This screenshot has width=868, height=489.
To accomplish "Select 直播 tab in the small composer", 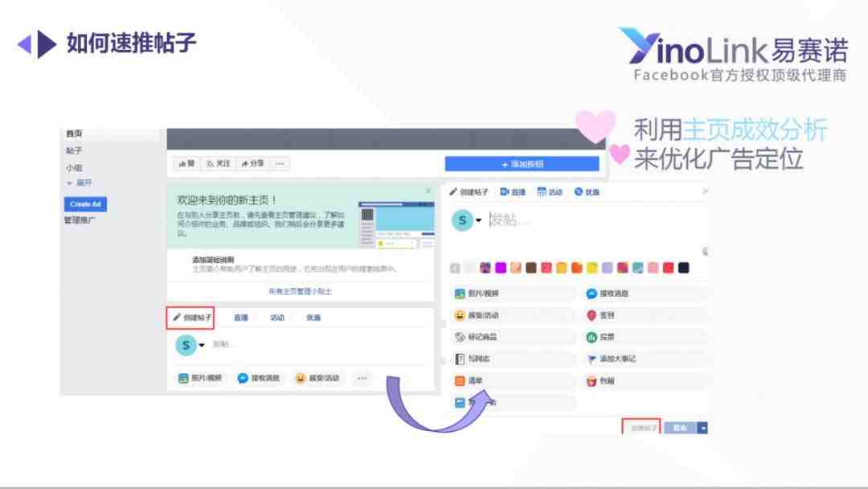I will pyautogui.click(x=241, y=318).
